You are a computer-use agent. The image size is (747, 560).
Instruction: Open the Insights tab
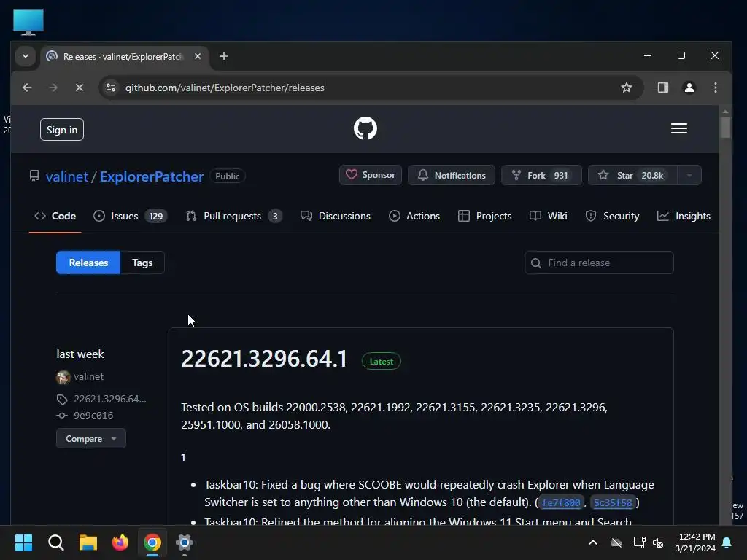click(684, 216)
